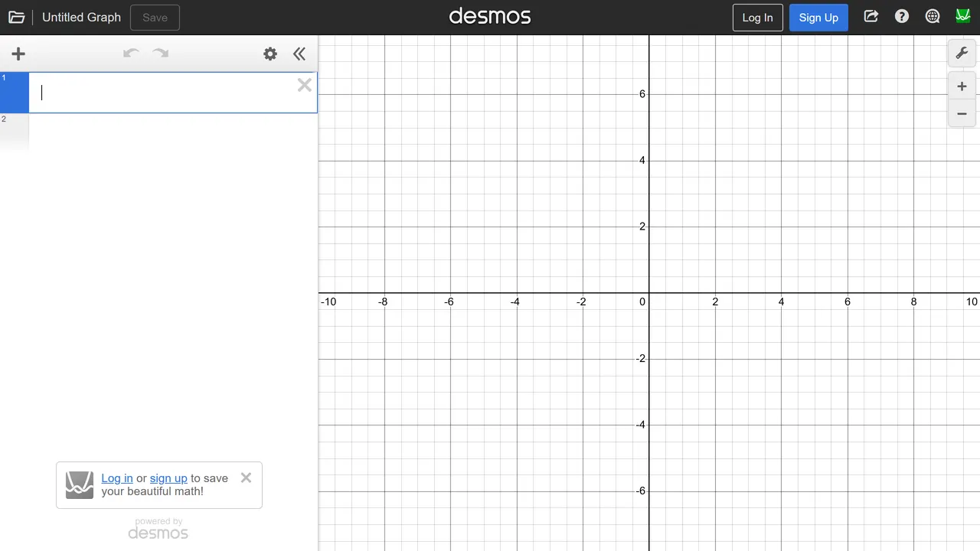980x551 pixels.
Task: Zoom in on the graph
Action: point(962,86)
